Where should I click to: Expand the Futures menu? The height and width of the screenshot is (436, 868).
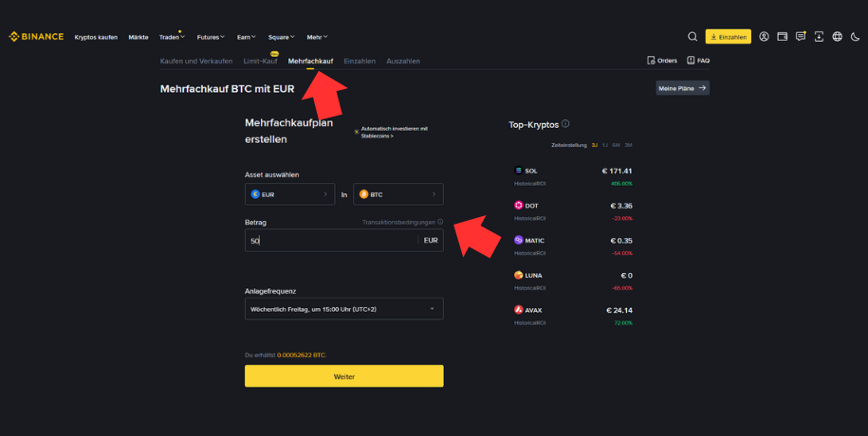point(211,37)
